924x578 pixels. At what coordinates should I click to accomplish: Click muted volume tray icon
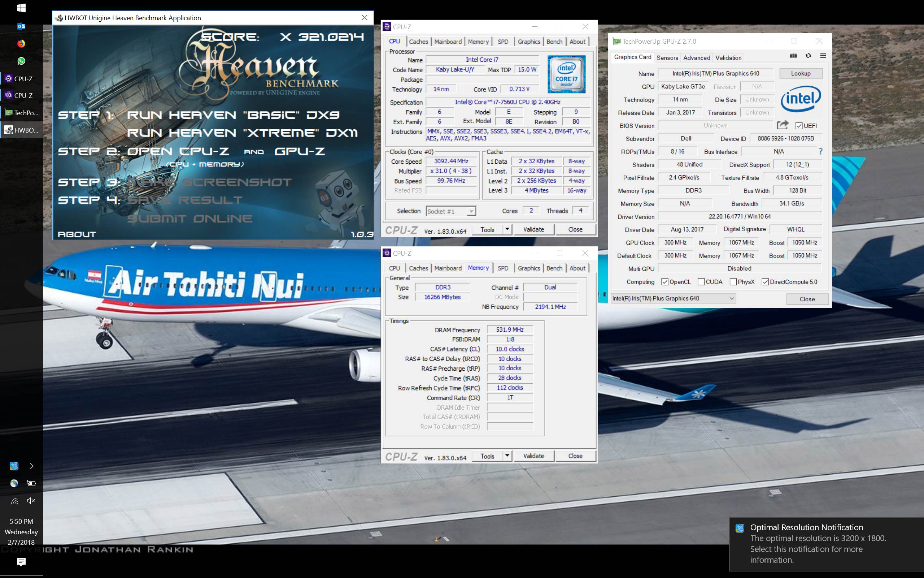(31, 501)
